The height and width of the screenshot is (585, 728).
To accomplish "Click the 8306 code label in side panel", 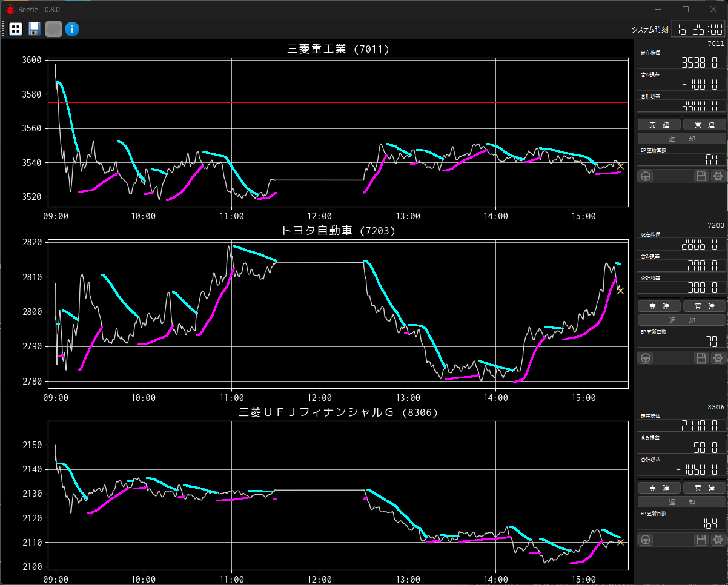I will 715,407.
